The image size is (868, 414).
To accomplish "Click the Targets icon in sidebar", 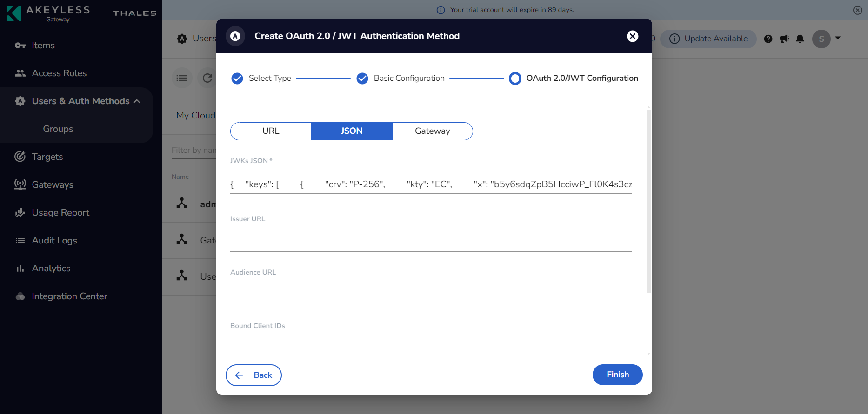I will pos(20,157).
